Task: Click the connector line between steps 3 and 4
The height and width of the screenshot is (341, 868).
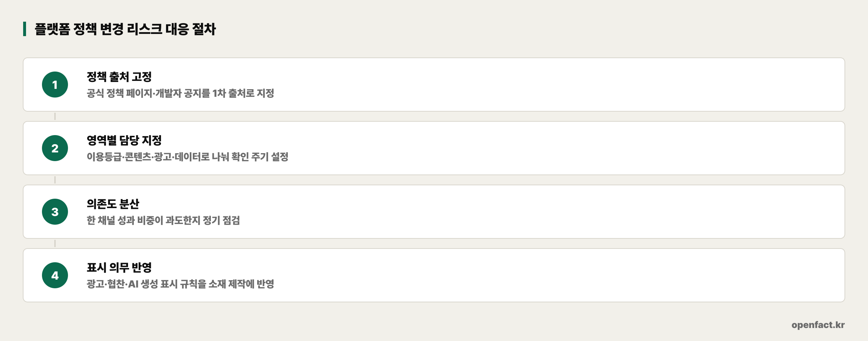Action: coord(55,243)
